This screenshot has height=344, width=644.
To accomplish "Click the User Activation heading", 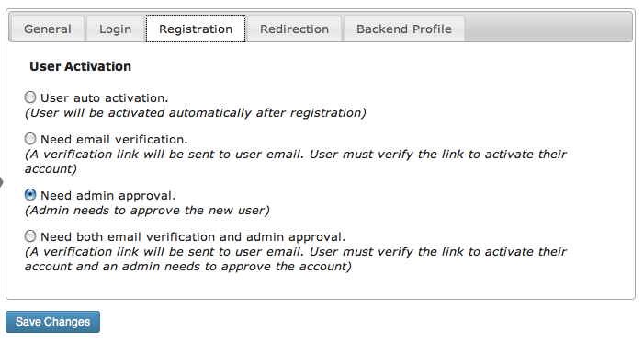I will 80,66.
